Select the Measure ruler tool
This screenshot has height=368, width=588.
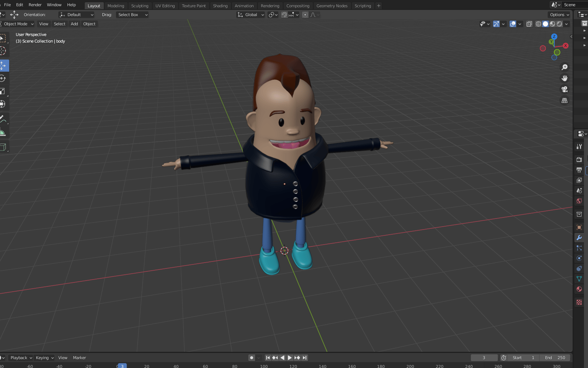point(3,133)
